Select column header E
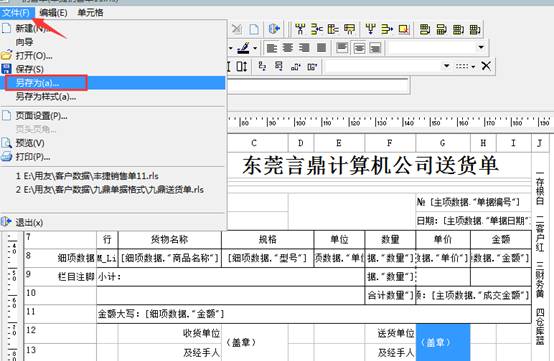Image resolution: width=554 pixels, height=361 pixels. (x=339, y=143)
